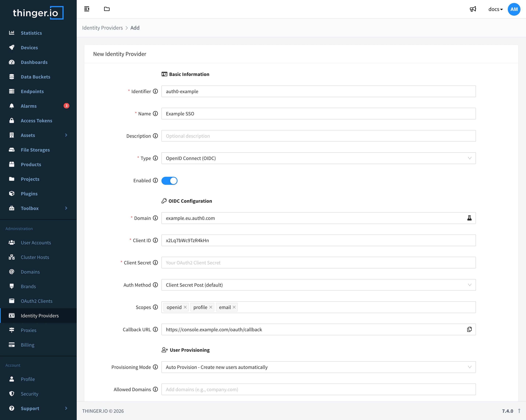Image resolution: width=526 pixels, height=420 pixels.
Task: Open the docs account dropdown
Action: tap(495, 9)
